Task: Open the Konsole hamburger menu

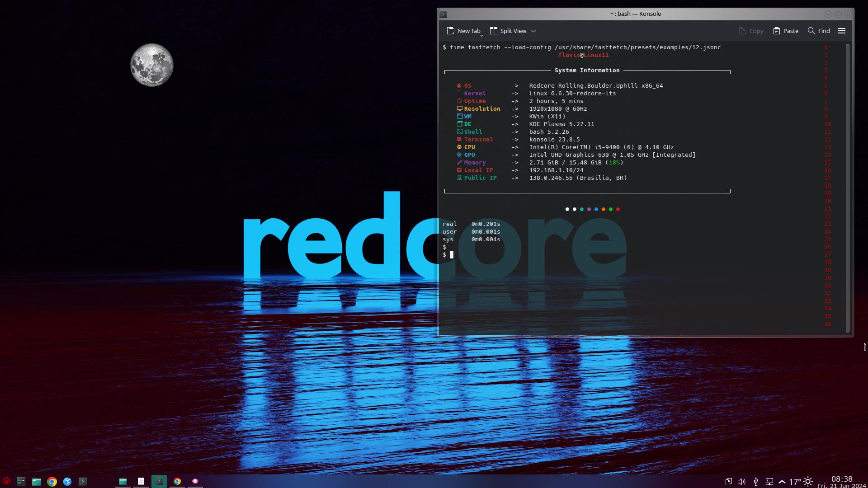Action: coord(842,31)
